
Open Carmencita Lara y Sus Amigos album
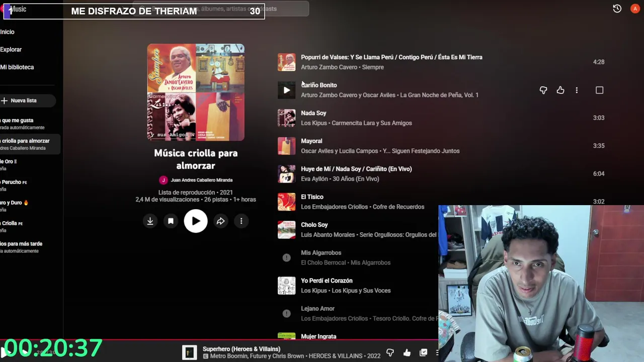pos(372,123)
